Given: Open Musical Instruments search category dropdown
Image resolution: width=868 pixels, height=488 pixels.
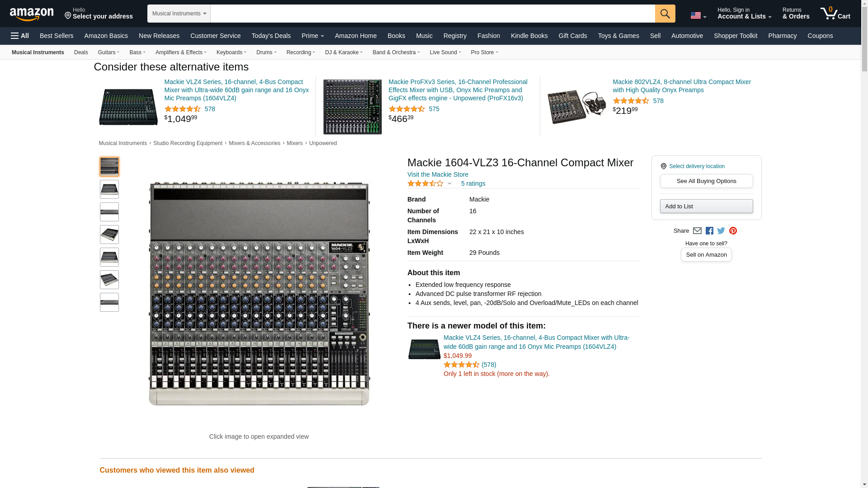Looking at the screenshot, I should coord(179,14).
